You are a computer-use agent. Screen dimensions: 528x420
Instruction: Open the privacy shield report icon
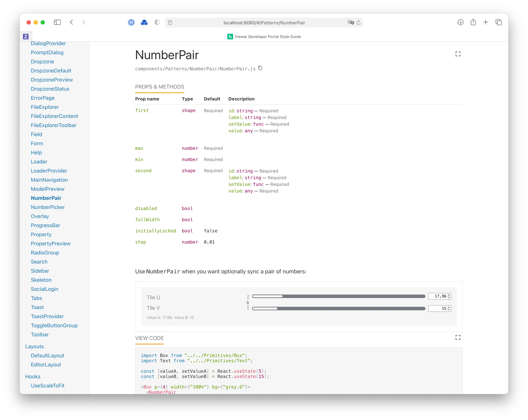pyautogui.click(x=157, y=23)
